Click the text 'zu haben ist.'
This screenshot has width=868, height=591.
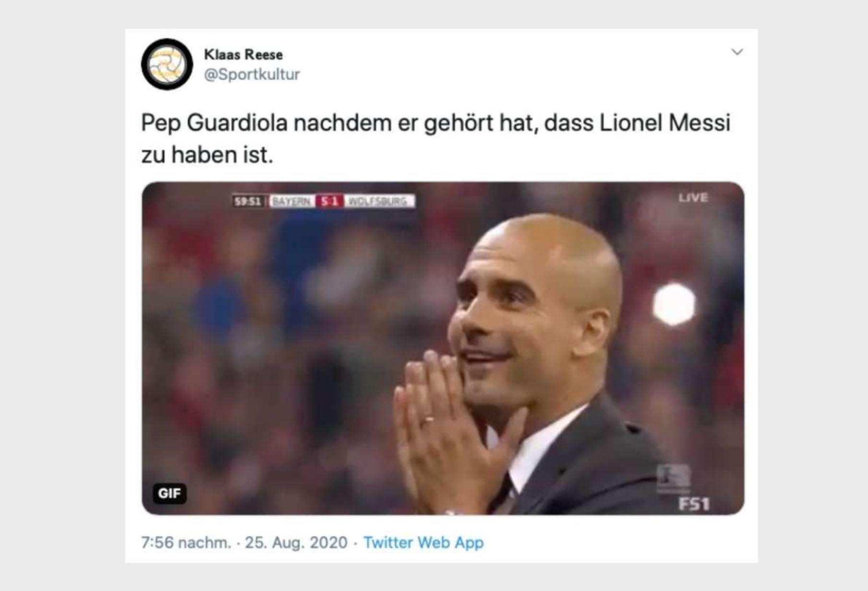(207, 155)
